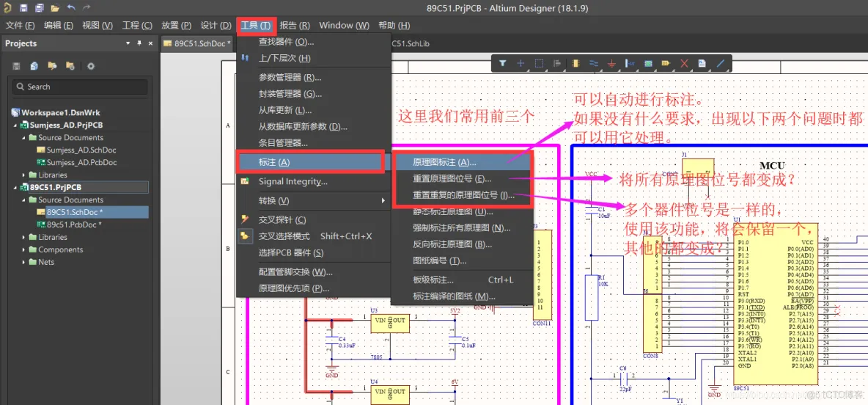The width and height of the screenshot is (868, 405).
Task: Pin the Projects panel
Action: click(x=139, y=43)
